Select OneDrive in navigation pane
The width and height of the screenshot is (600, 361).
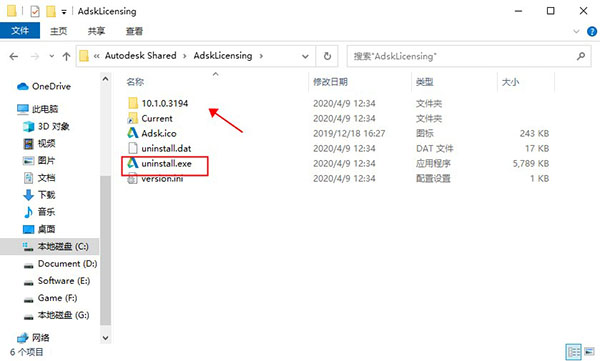(51, 87)
